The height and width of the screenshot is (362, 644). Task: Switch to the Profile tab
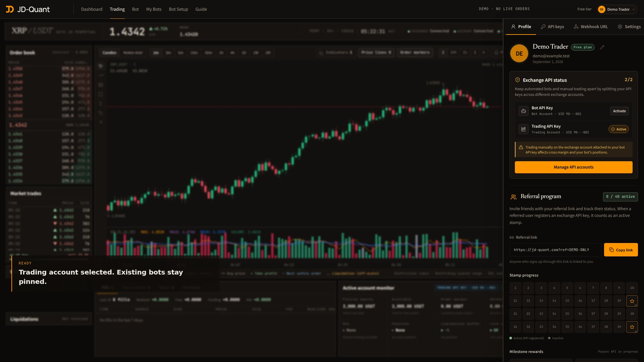coord(521,27)
